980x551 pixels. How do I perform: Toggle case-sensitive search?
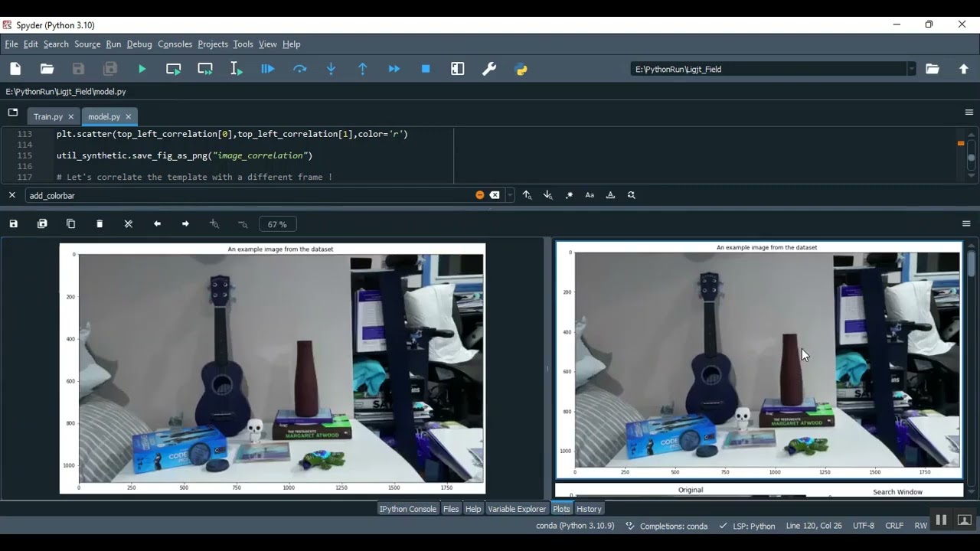tap(590, 195)
